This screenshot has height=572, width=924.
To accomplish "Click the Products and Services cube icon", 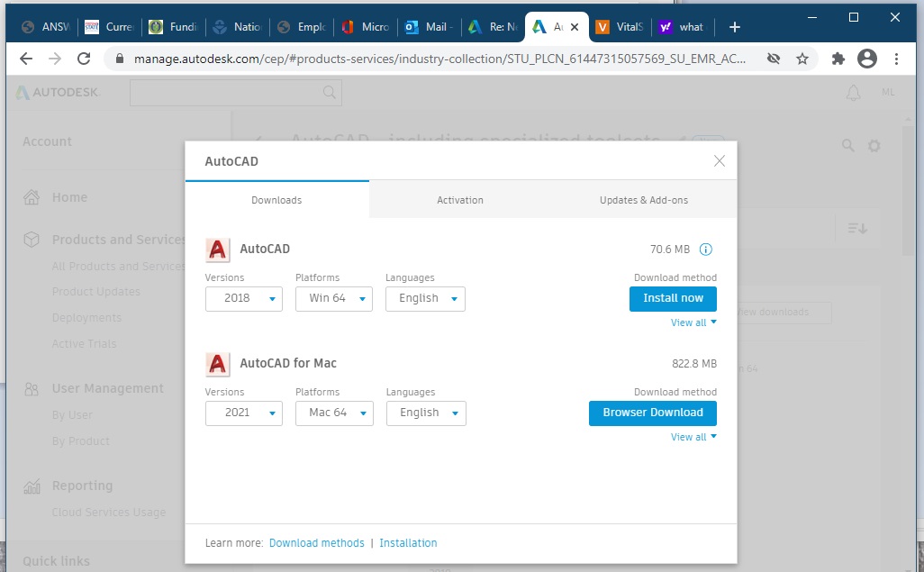I will pos(32,240).
